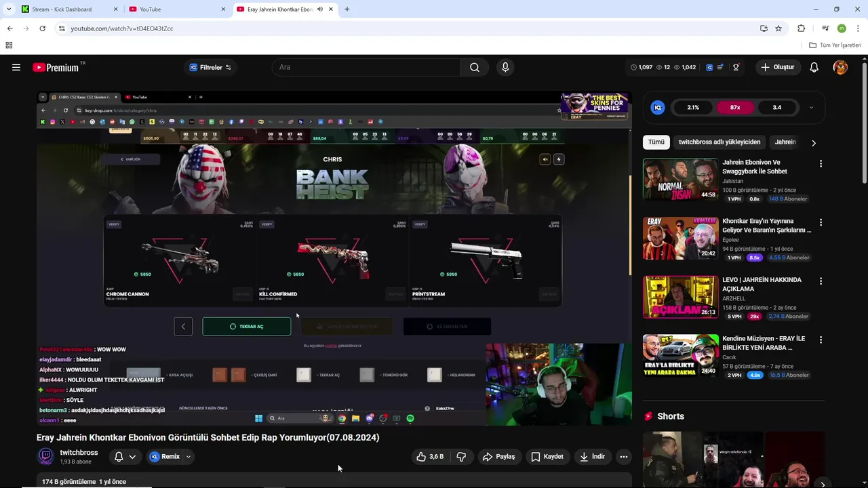Switch to the YouTube browser tab
Image resolution: width=868 pixels, height=488 pixels.
point(177,9)
